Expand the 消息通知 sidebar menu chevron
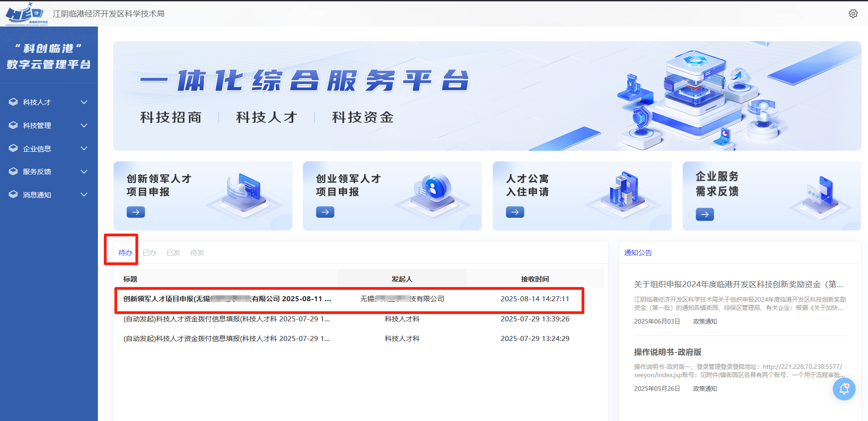The height and width of the screenshot is (421, 868). pos(84,195)
